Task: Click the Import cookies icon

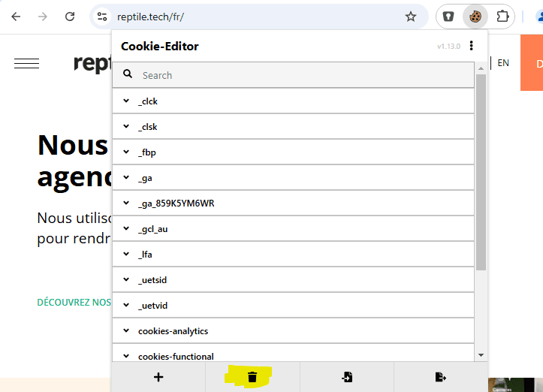Action: (346, 377)
